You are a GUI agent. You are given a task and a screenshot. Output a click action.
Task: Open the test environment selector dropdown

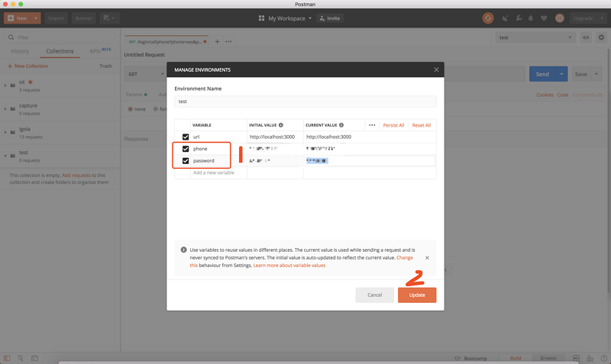tap(535, 37)
